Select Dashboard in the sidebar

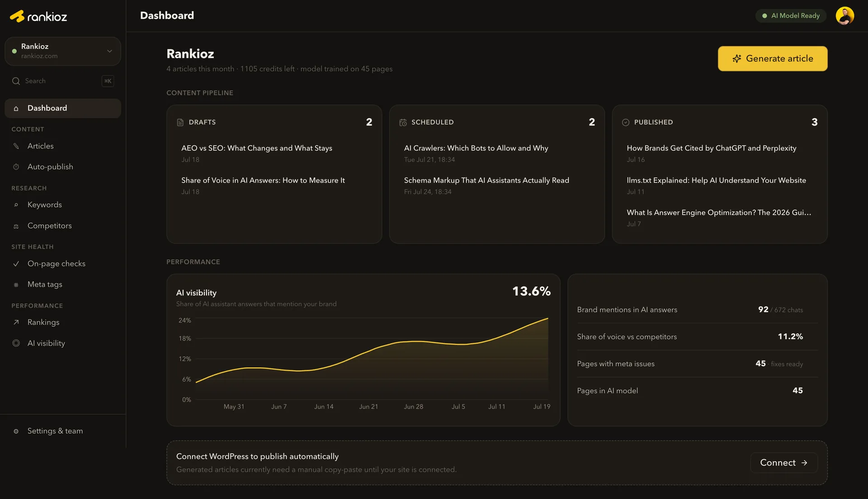[x=63, y=108]
